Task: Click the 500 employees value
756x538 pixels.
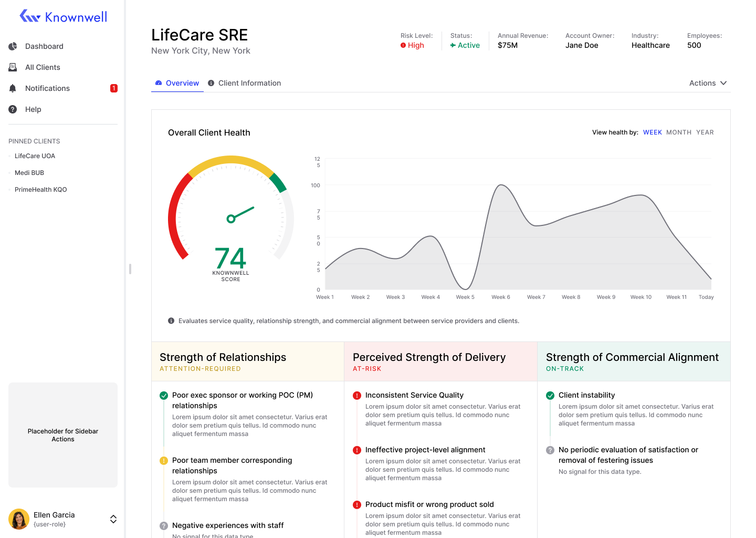Action: click(x=694, y=45)
